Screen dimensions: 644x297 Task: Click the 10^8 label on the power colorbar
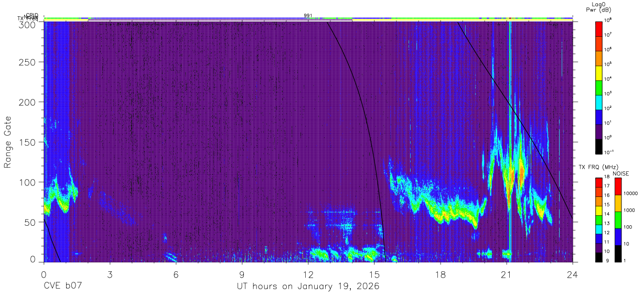coord(609,20)
